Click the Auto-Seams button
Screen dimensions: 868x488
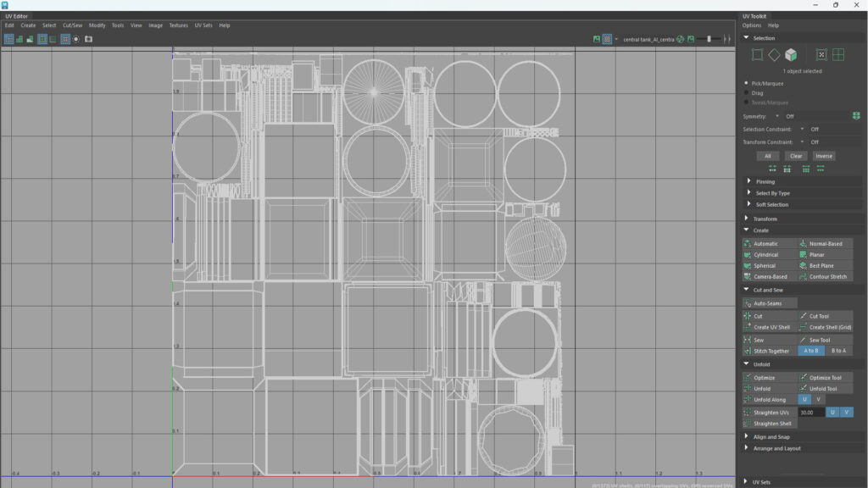tap(770, 303)
